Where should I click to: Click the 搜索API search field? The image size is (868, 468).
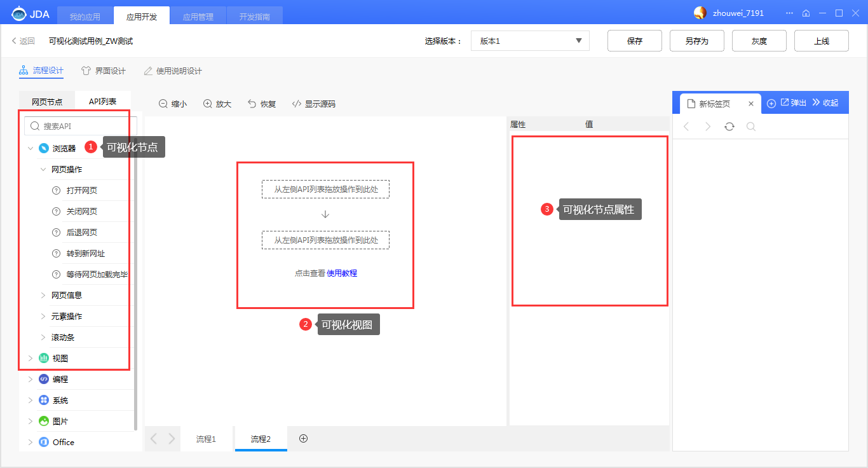click(x=81, y=126)
